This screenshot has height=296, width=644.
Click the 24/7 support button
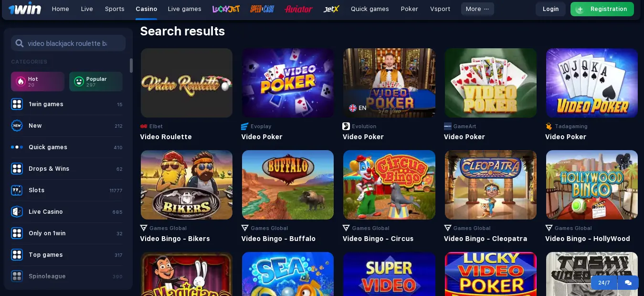[604, 283]
